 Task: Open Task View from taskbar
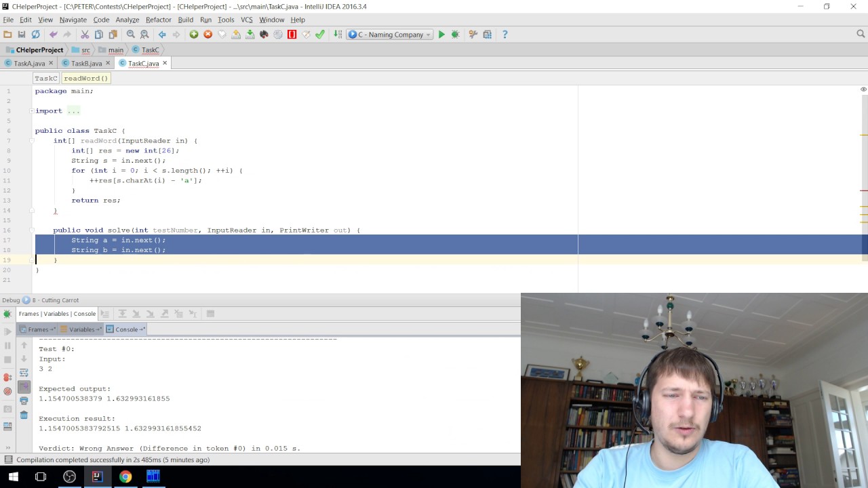tap(41, 476)
